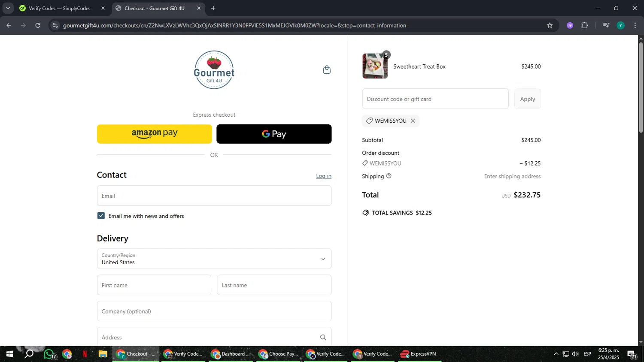The height and width of the screenshot is (362, 644).
Task: Click the Discount code or gift card field
Action: (435, 99)
